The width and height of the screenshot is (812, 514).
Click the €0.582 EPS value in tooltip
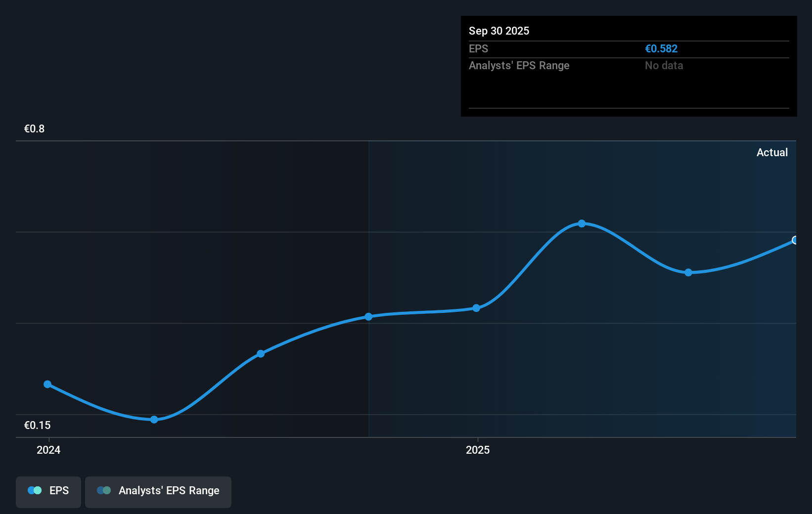point(661,48)
